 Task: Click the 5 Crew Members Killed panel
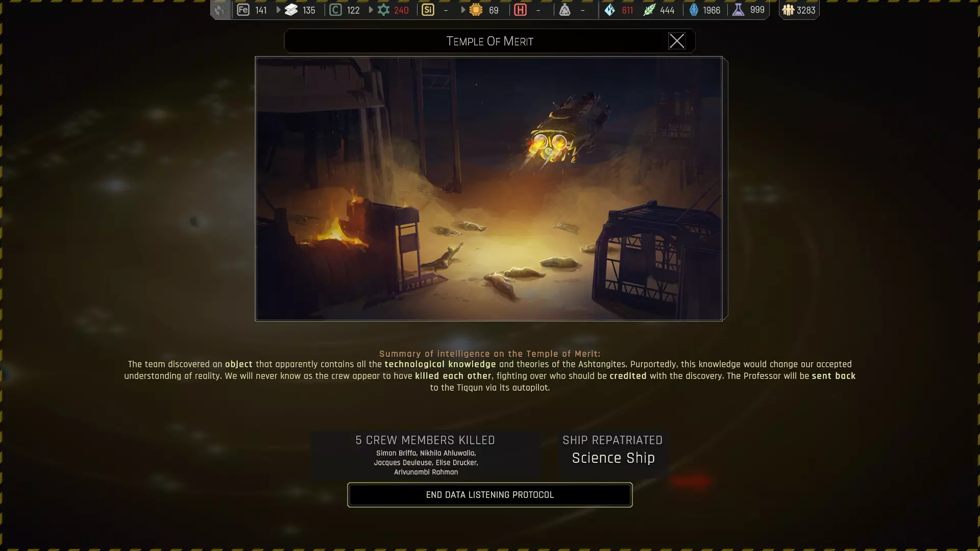[426, 455]
